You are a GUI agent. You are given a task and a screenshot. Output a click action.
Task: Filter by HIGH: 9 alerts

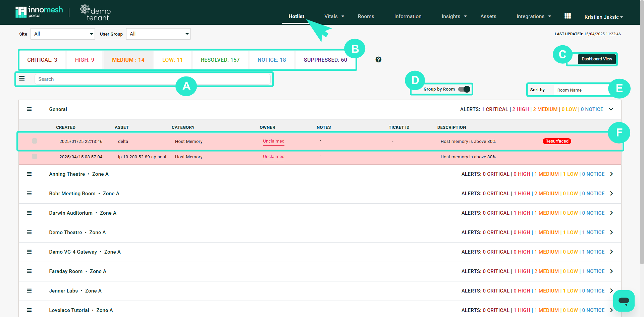tap(85, 60)
